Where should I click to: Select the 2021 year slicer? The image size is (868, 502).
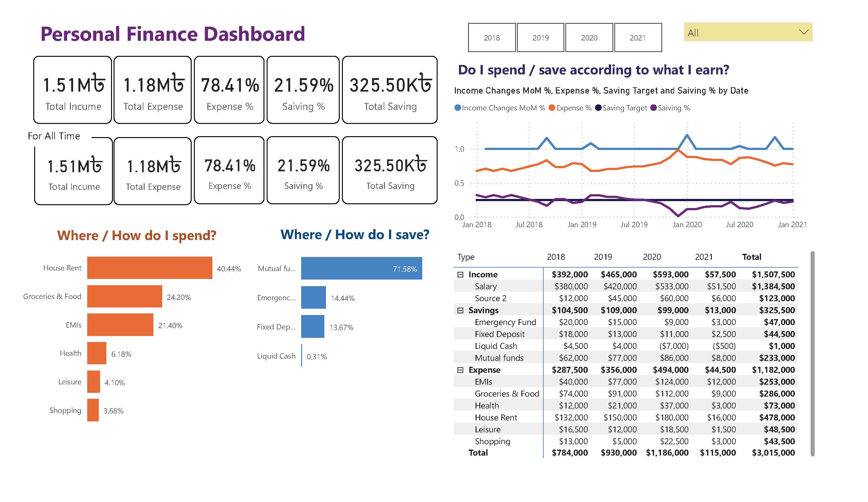pos(637,38)
